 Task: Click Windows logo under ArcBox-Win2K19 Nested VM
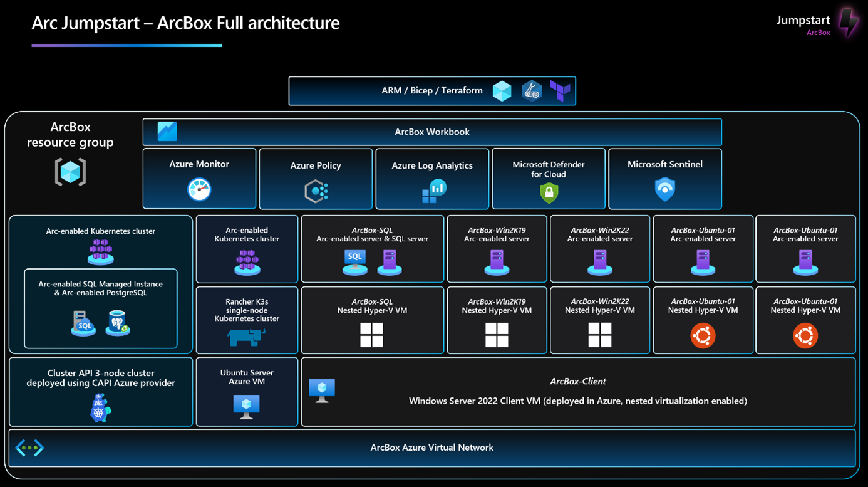click(497, 335)
